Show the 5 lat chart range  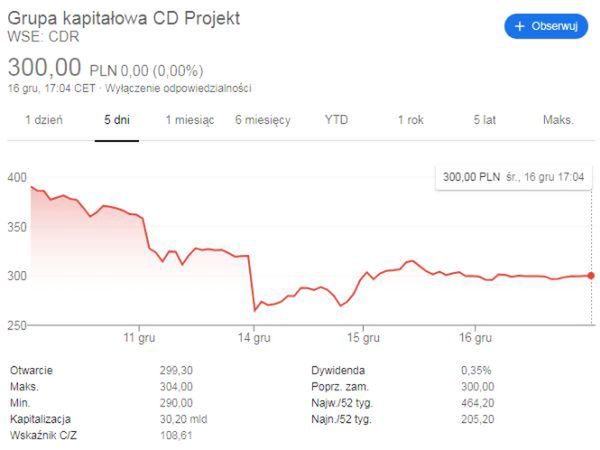coord(484,120)
